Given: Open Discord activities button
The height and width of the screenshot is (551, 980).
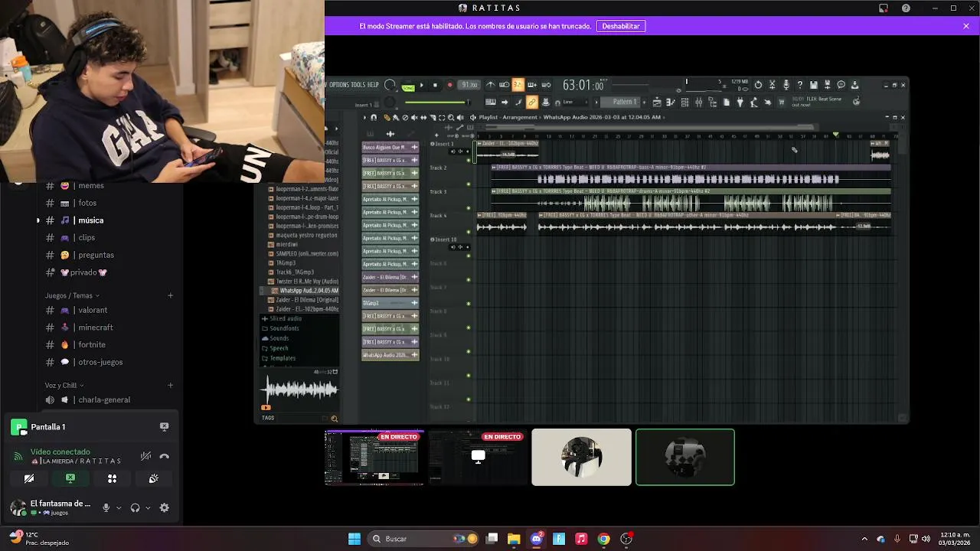Looking at the screenshot, I should pos(112,478).
